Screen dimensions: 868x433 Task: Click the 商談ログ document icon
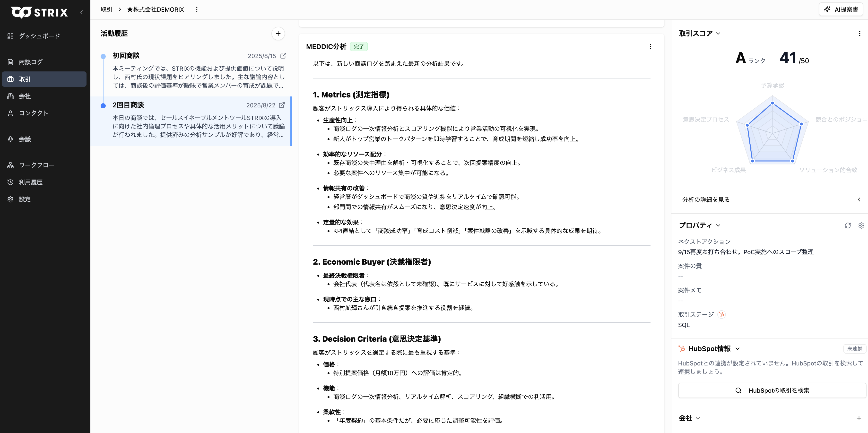(10, 62)
